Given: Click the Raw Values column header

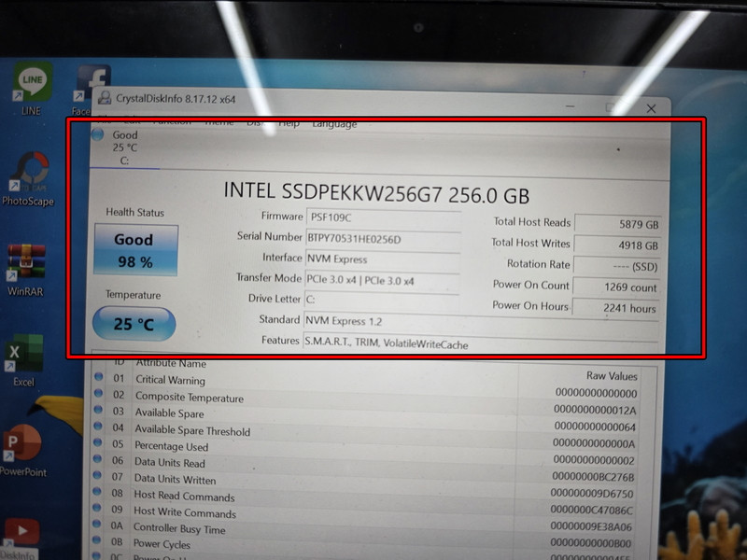Looking at the screenshot, I should 612,376.
